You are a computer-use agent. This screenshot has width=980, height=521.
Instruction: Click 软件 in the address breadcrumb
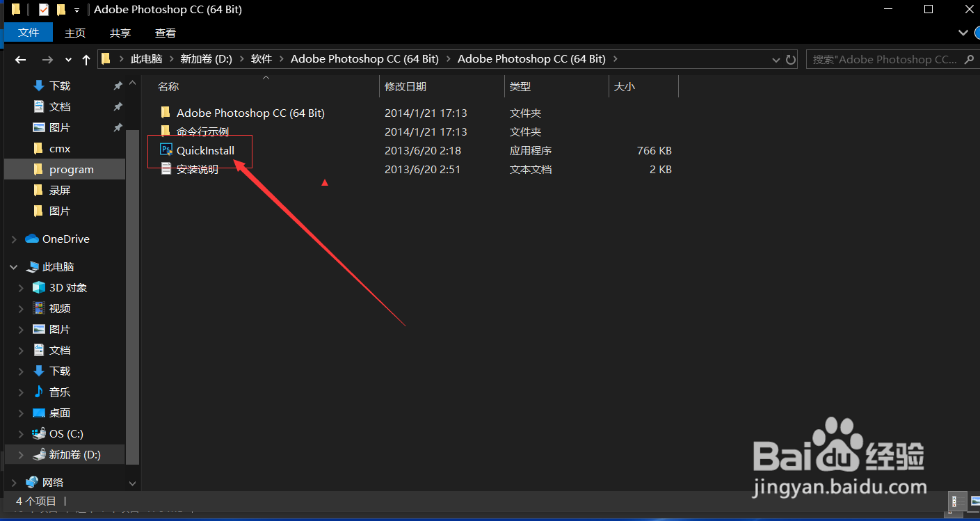pyautogui.click(x=262, y=59)
